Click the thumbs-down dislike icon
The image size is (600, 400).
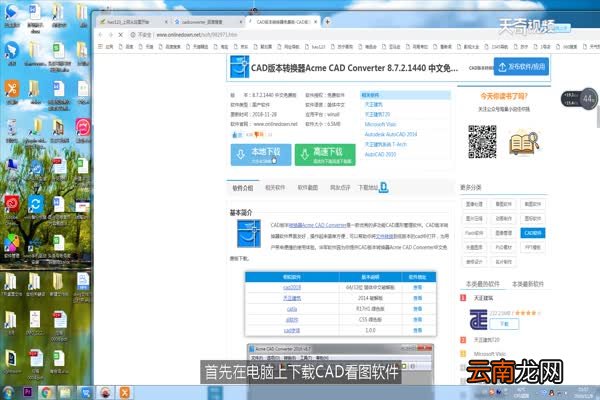[x=259, y=134]
